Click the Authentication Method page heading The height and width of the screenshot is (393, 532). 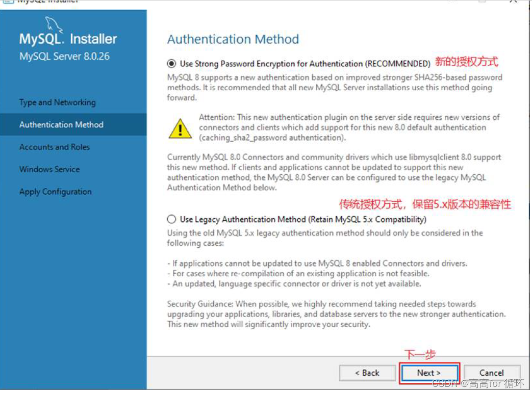tap(233, 39)
